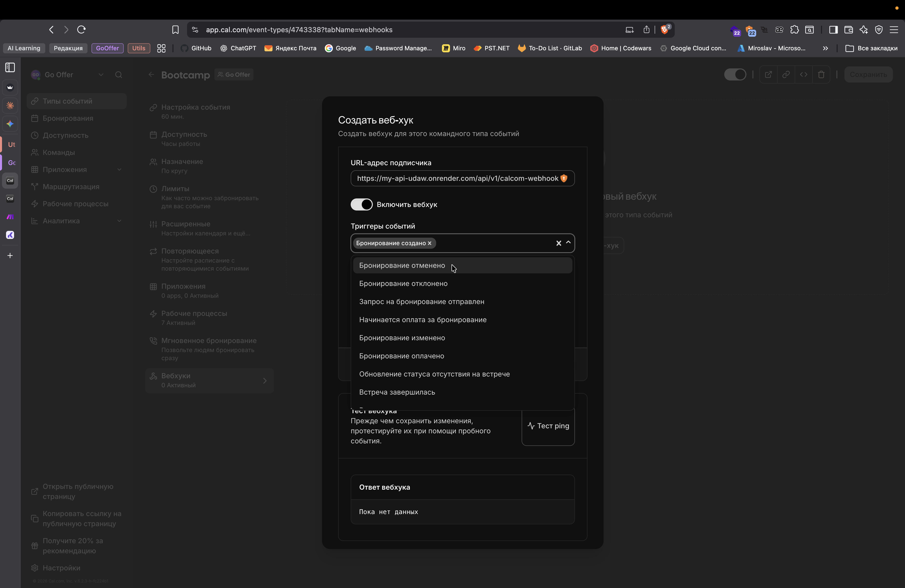Click the embed code icon in header
This screenshot has width=905, height=588.
803,74
